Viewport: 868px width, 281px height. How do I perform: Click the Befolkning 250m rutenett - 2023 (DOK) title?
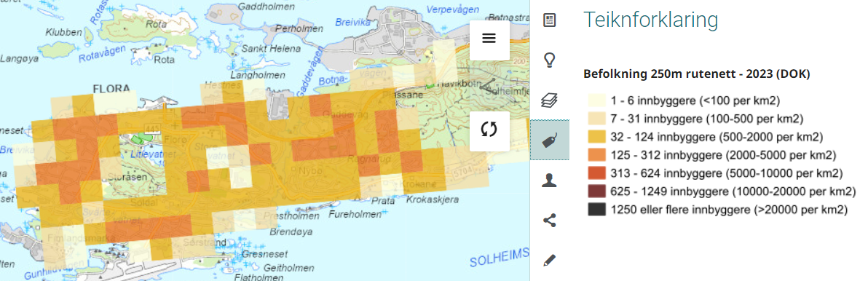coord(697,74)
